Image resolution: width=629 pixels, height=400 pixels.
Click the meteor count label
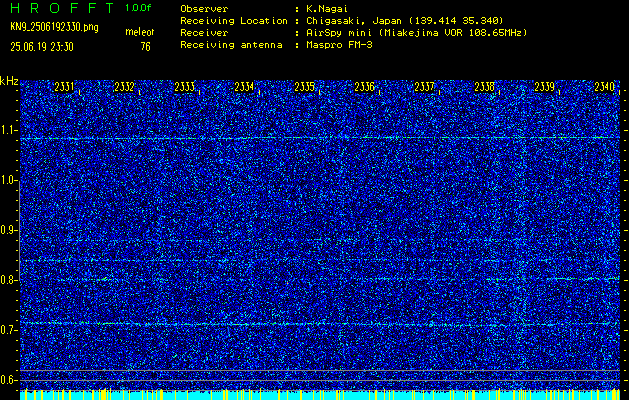[140, 32]
